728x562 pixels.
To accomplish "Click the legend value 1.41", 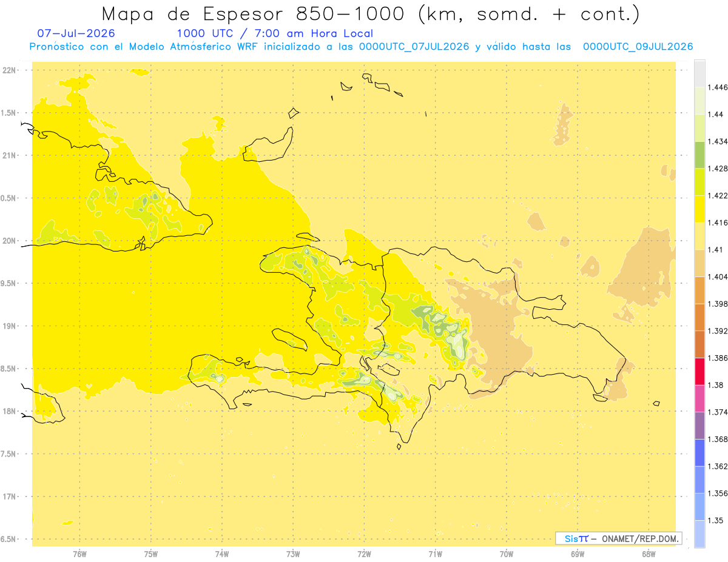I will click(x=716, y=250).
